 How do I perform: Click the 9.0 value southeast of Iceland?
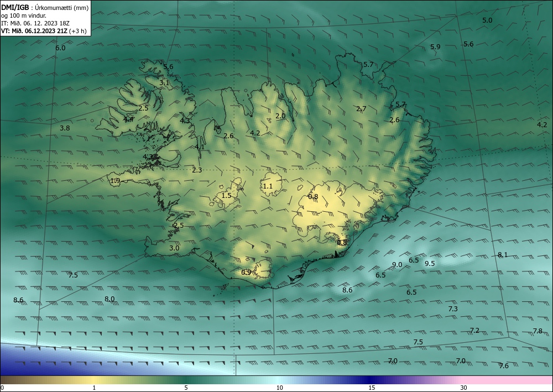point(397,265)
